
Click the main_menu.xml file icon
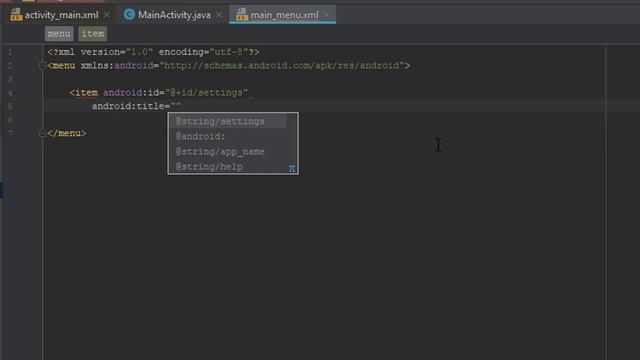[x=242, y=15]
